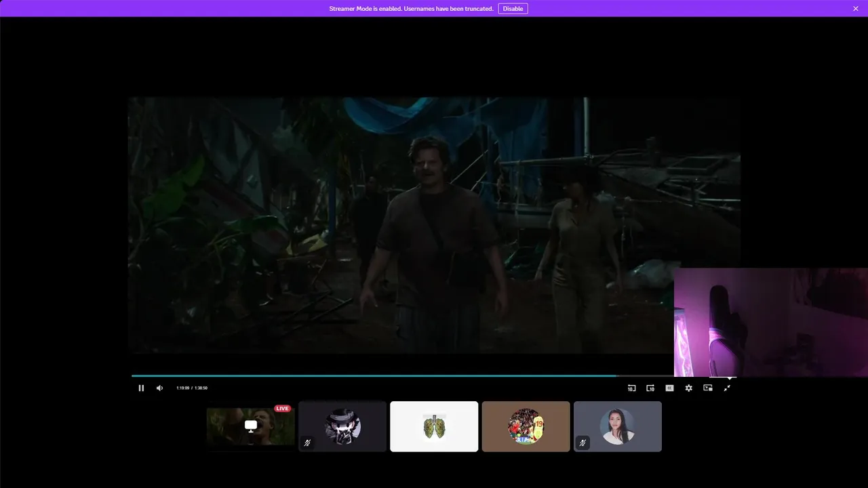868x488 pixels.
Task: Disable Streamer Mode button
Action: click(513, 9)
